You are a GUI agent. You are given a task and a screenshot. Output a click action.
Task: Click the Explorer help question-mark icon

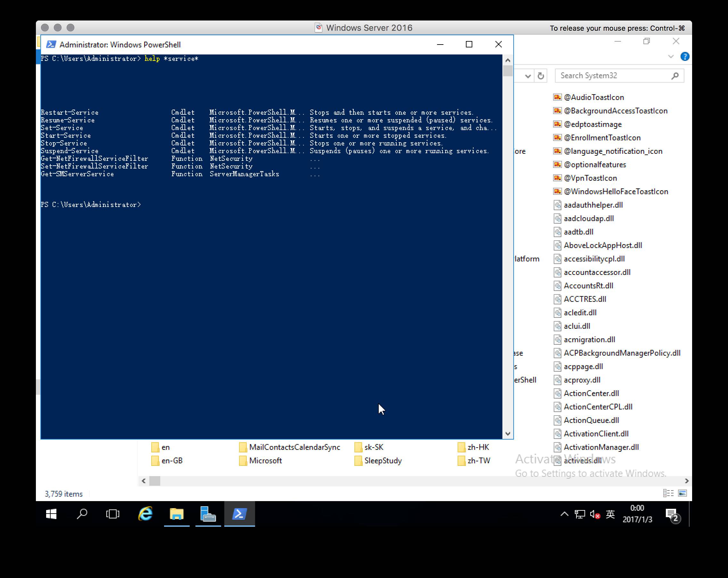pyautogui.click(x=685, y=56)
